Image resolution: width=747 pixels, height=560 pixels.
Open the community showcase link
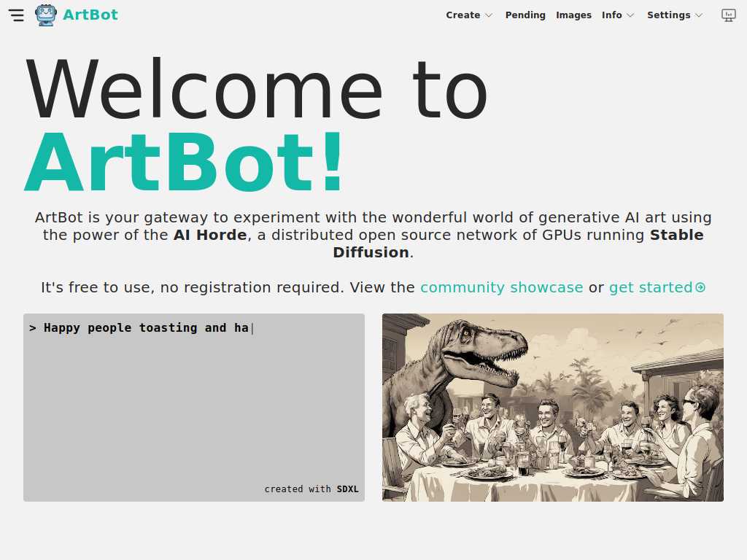coord(502,287)
